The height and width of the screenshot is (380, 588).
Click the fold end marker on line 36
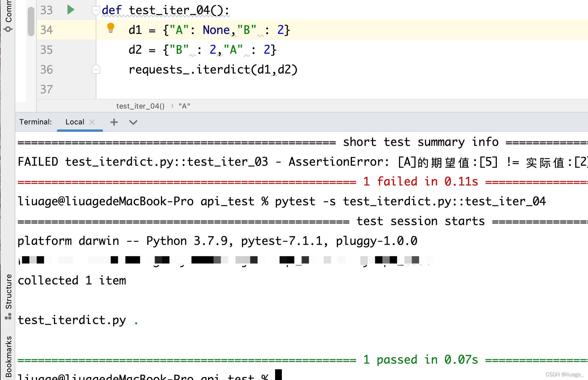tap(96, 69)
